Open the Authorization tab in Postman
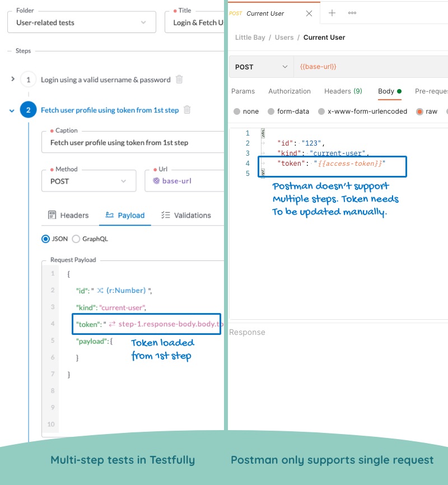448x485 pixels. pos(290,91)
